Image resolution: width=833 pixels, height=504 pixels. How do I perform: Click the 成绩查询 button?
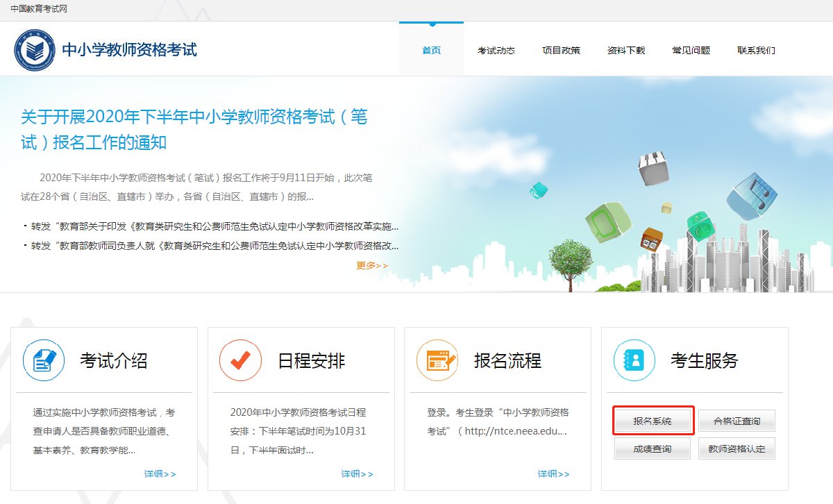click(652, 449)
